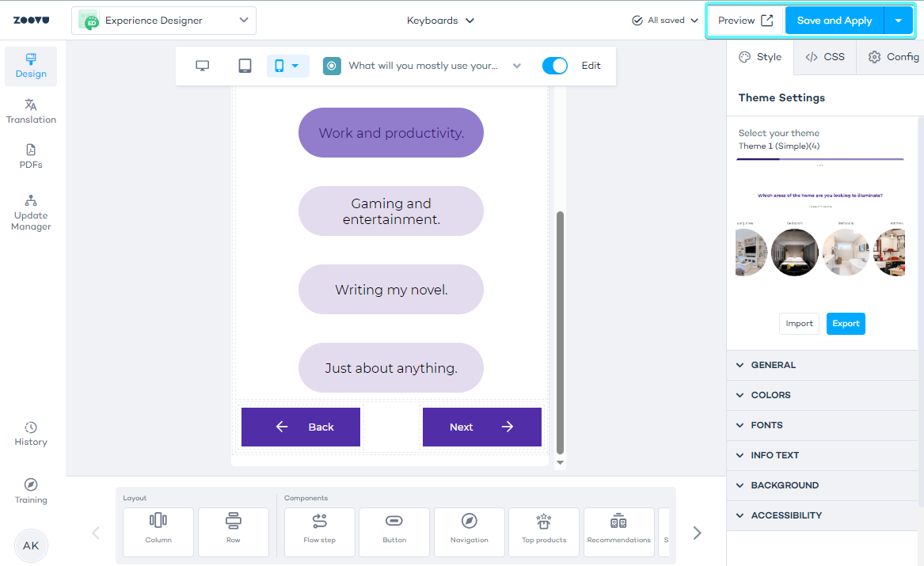Add a Flow step component
This screenshot has height=566, width=924.
320,528
